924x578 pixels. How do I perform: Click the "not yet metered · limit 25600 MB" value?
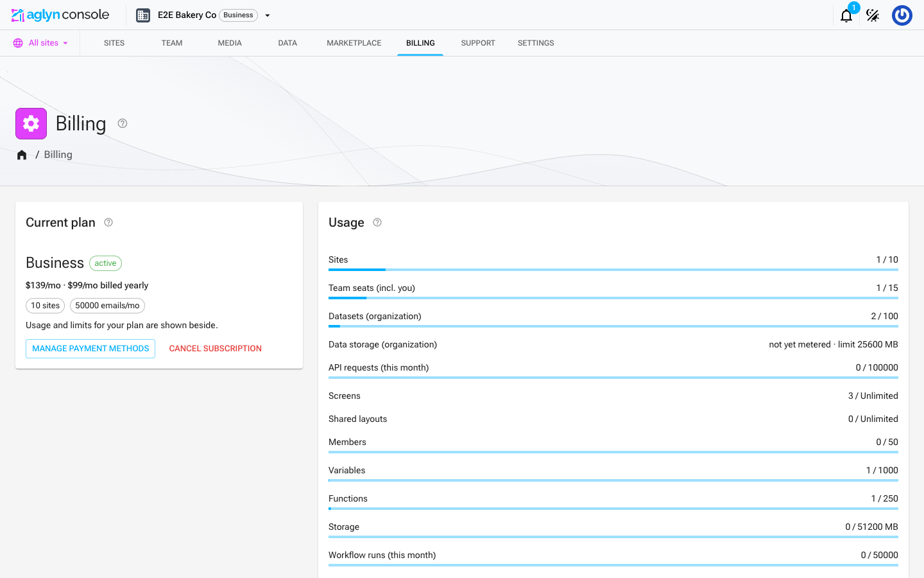[x=834, y=344]
